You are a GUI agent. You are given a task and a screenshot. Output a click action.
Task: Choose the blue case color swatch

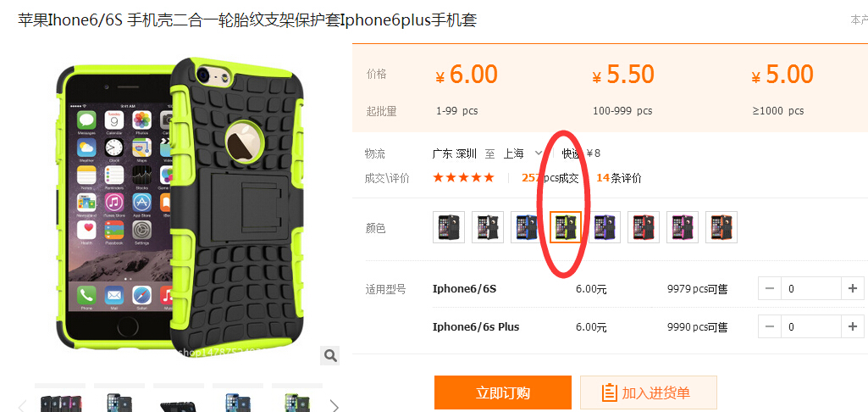pyautogui.click(x=527, y=227)
